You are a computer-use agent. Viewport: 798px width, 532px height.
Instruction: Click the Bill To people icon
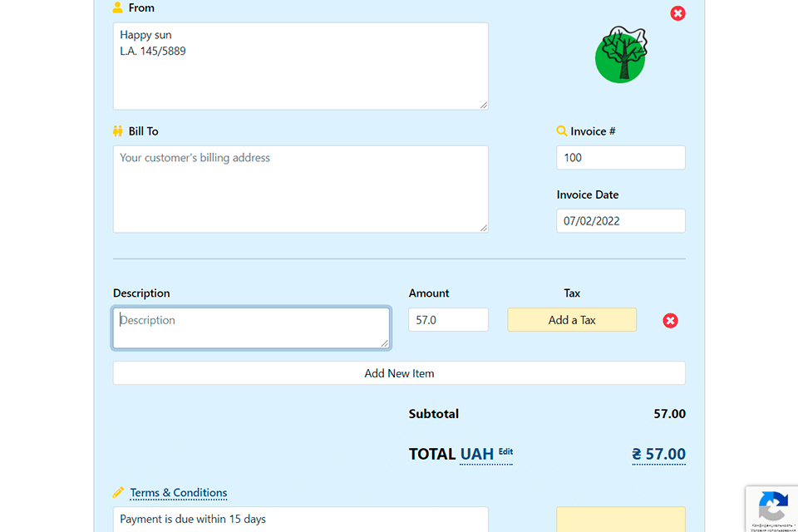coord(117,131)
